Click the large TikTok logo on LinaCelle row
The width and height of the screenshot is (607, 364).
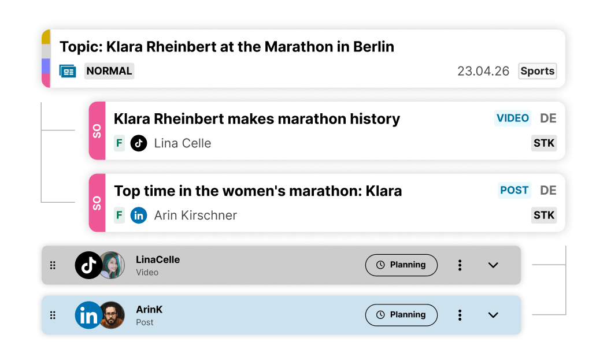88,265
